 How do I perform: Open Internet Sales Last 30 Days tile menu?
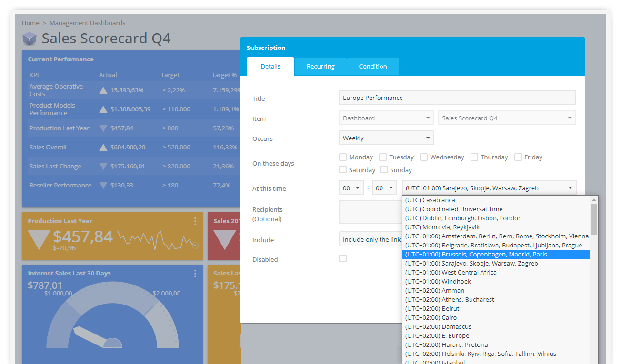[195, 274]
